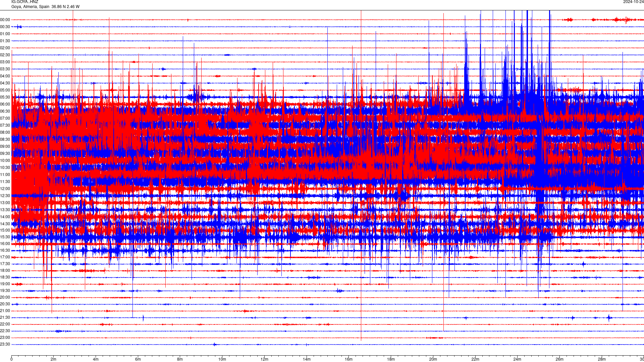
Task: Select the 10:30 trace time label
Action: click(5, 168)
